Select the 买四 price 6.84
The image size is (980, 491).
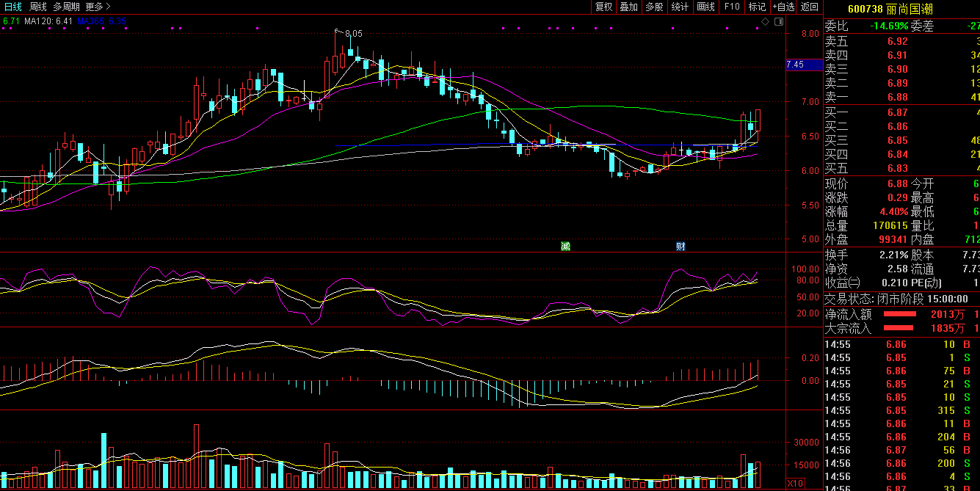(897, 154)
